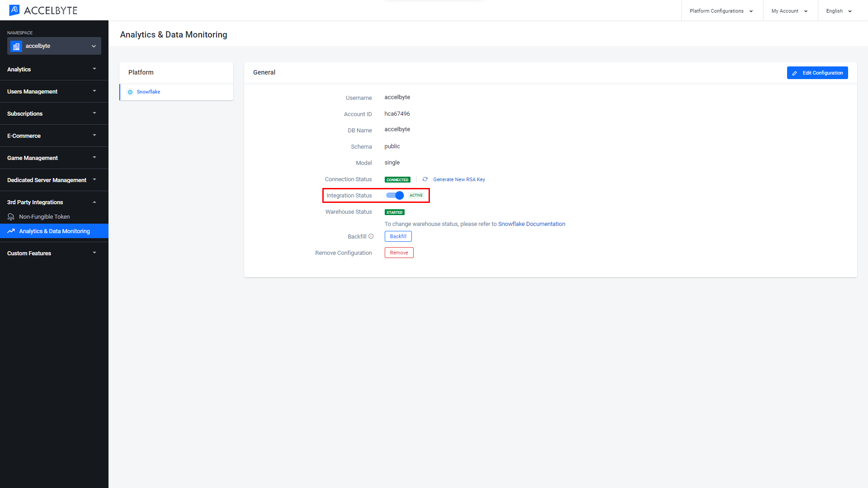
Task: Open the English language dropdown
Action: tap(839, 10)
